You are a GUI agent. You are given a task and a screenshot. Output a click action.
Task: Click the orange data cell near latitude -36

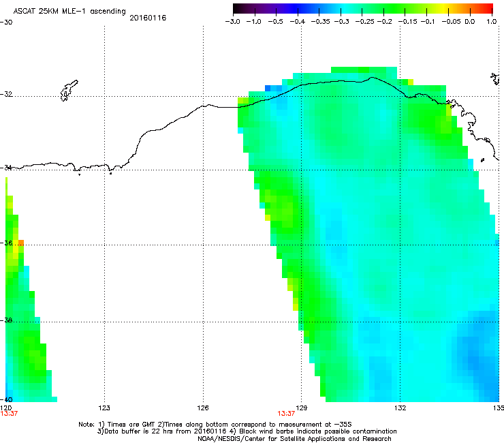coord(21,243)
